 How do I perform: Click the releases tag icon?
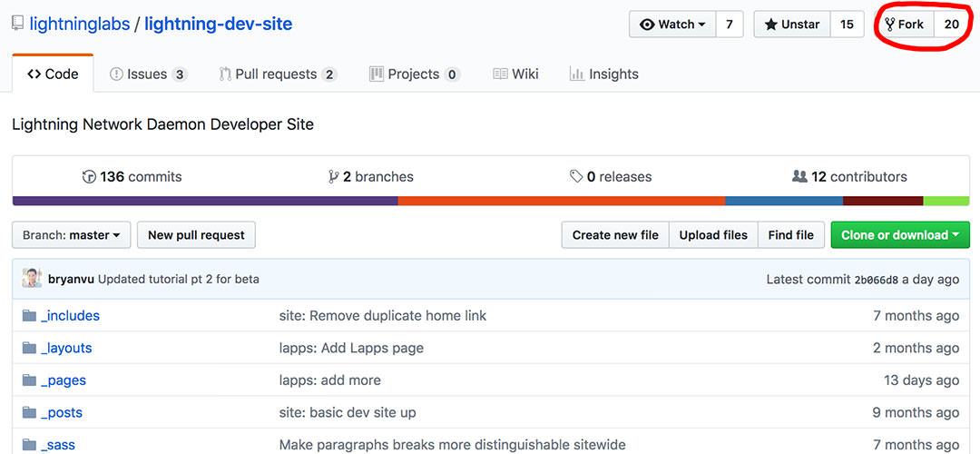pos(576,177)
